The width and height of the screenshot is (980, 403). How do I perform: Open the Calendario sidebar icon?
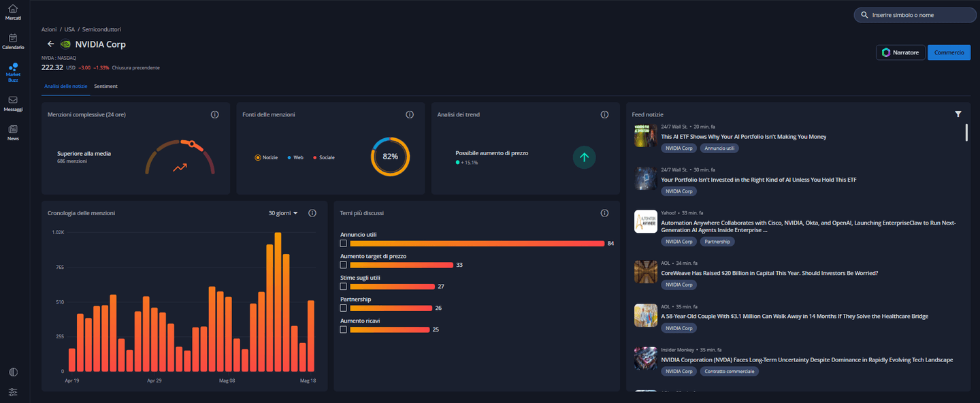(x=13, y=38)
